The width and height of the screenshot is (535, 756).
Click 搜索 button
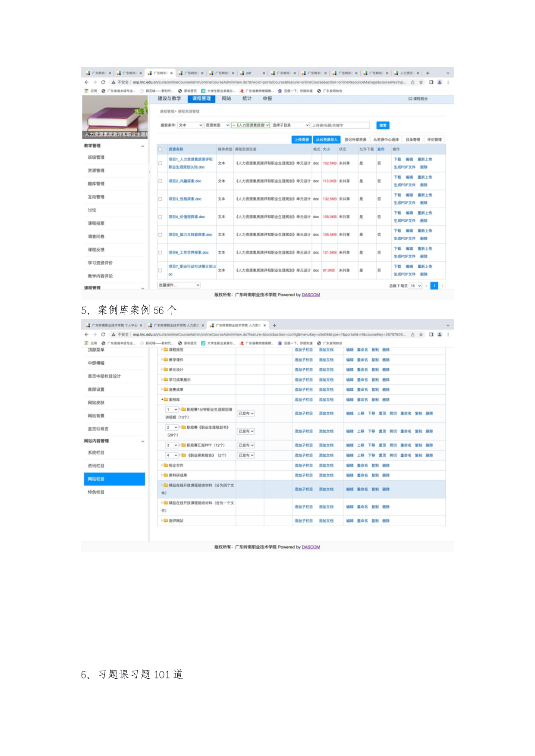click(383, 125)
